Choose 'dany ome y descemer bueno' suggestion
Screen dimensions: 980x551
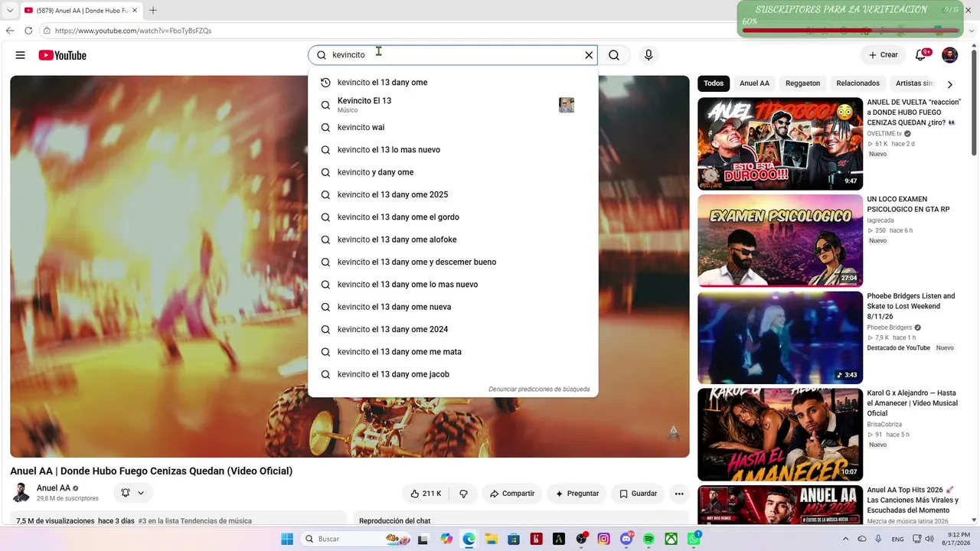(x=452, y=262)
